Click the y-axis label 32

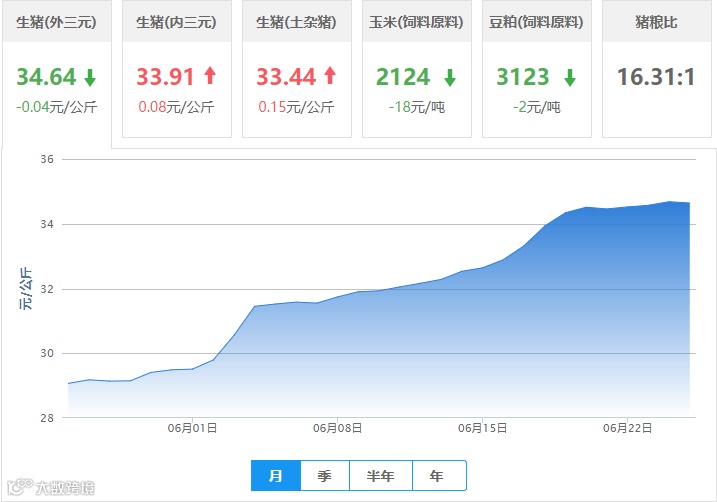click(47, 289)
